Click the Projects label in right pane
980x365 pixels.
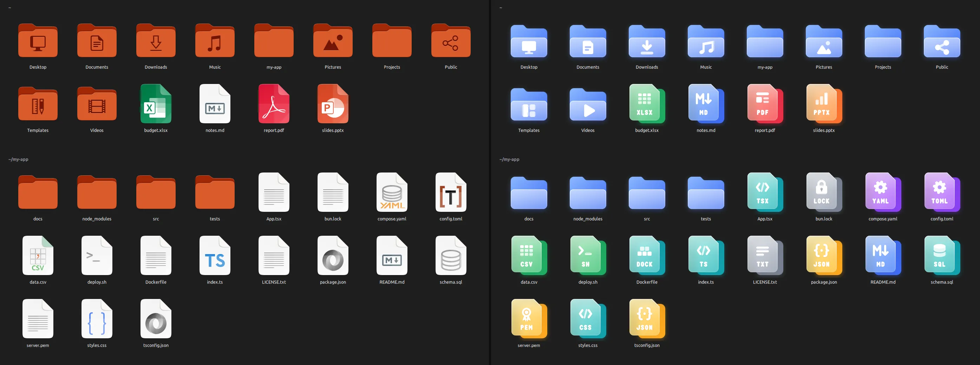coord(883,67)
